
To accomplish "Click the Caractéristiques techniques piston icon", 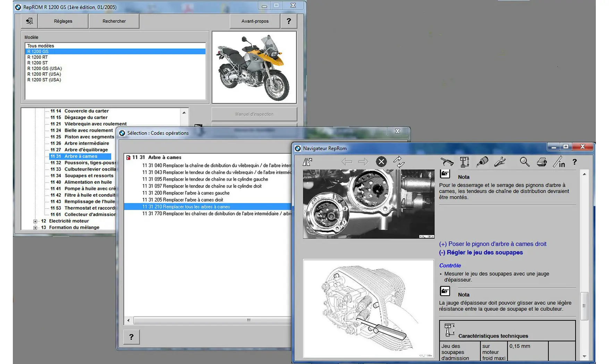I will point(449,330).
